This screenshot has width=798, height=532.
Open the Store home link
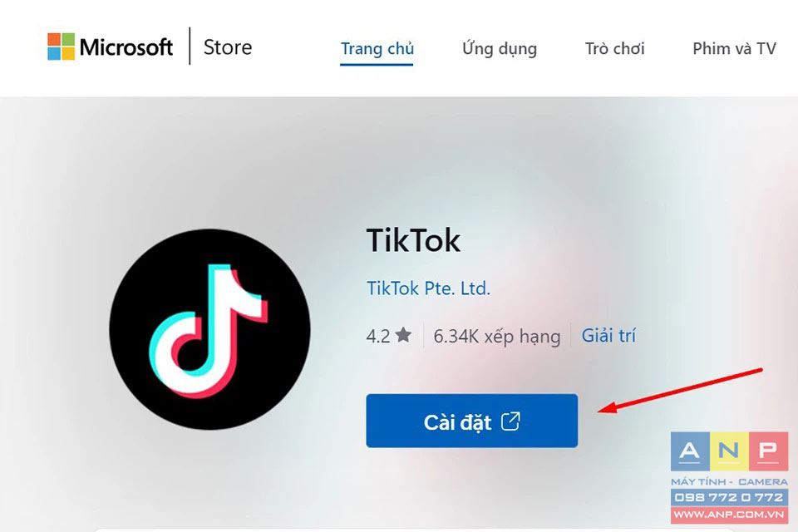point(228,47)
